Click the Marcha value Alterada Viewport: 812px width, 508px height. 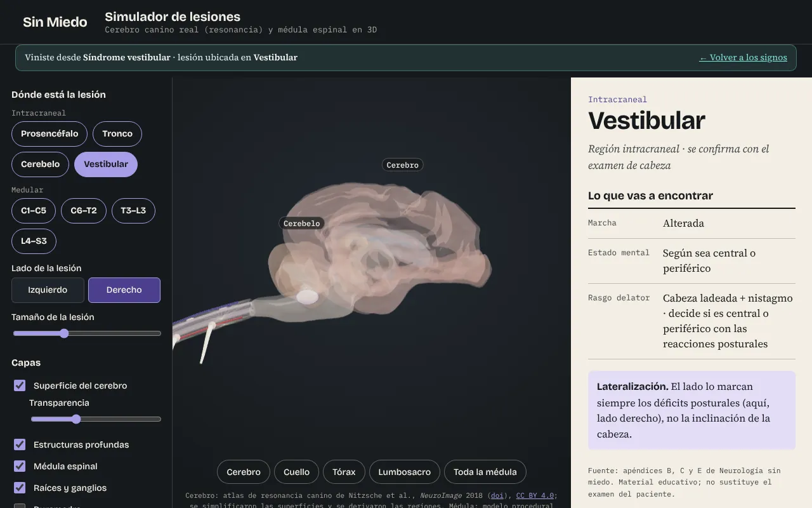tap(683, 224)
